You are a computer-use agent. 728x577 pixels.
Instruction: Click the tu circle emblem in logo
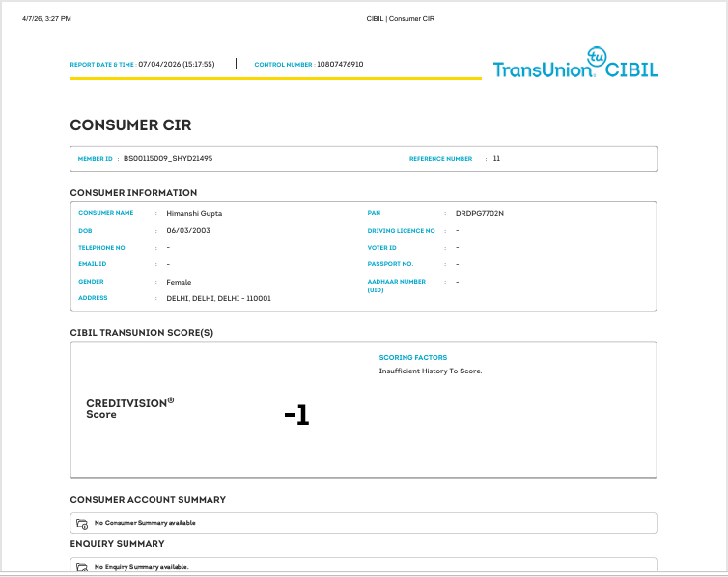pyautogui.click(x=597, y=57)
